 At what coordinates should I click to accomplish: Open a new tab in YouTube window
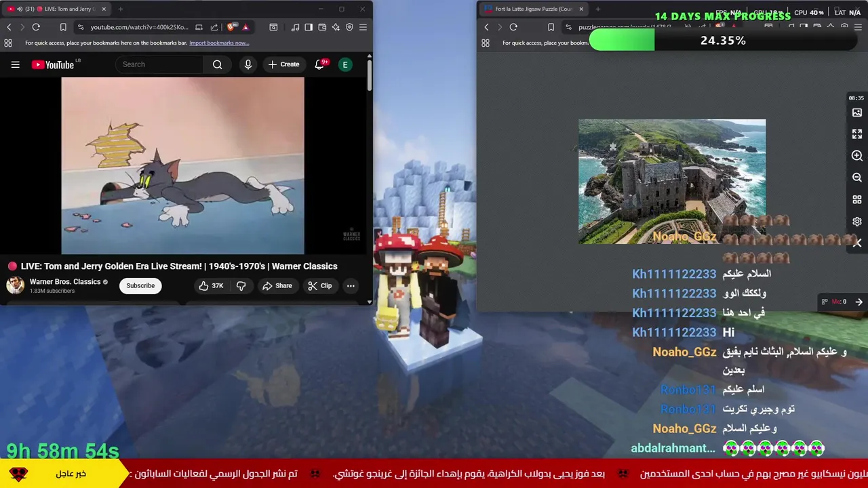click(121, 9)
